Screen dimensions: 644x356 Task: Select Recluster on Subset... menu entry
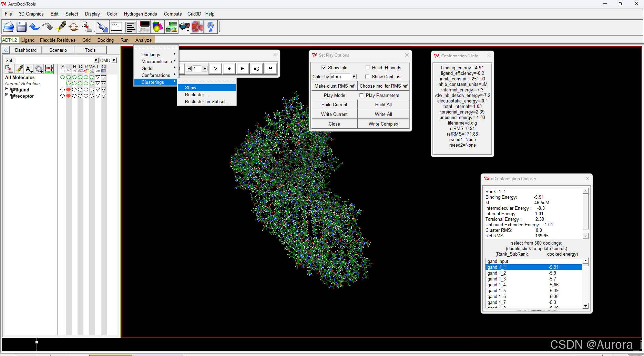[206, 101]
